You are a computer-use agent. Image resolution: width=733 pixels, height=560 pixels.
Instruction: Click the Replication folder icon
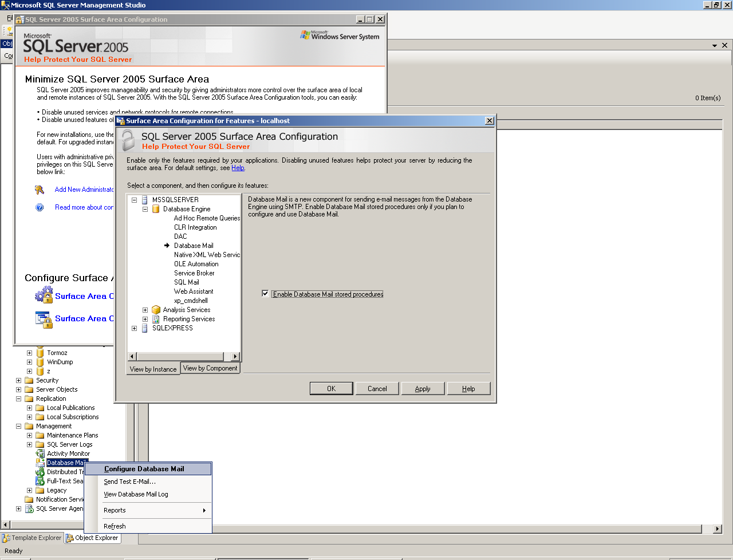29,399
